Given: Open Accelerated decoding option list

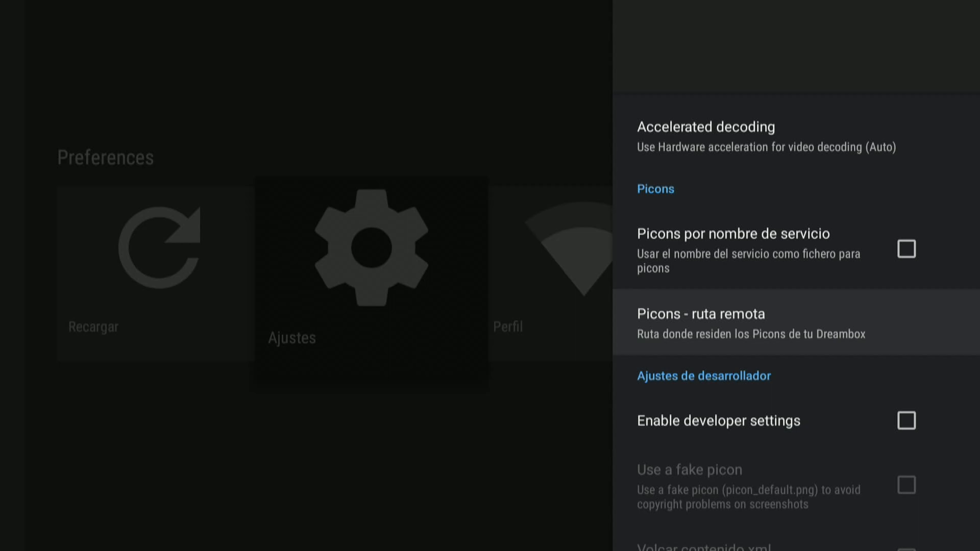Looking at the screenshot, I should tap(706, 127).
